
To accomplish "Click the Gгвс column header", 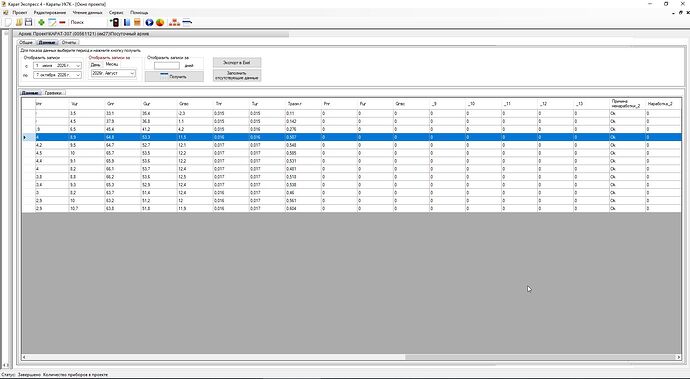I will click(x=195, y=104).
